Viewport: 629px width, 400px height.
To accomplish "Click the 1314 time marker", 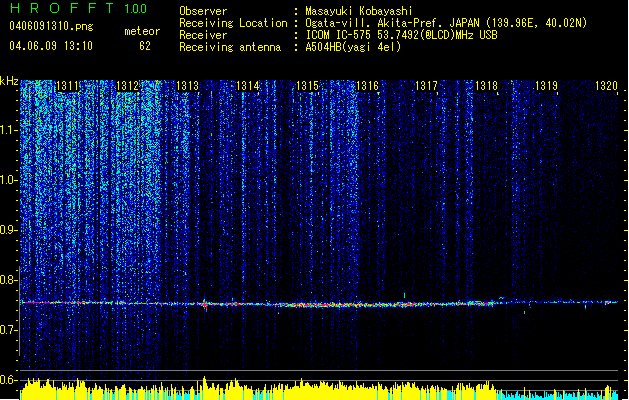I will tap(248, 86).
